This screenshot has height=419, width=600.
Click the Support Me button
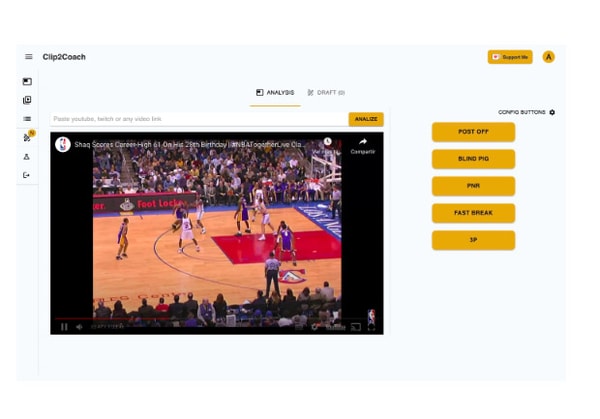coord(510,57)
